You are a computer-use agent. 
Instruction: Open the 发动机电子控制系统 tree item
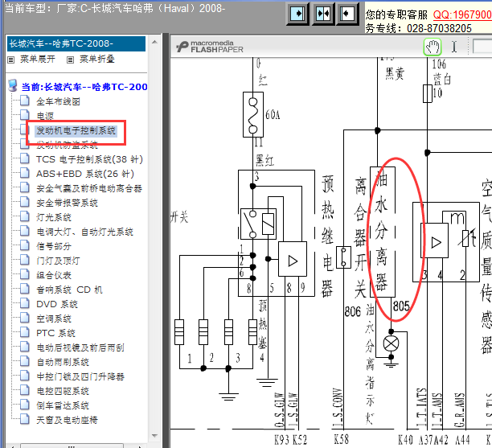pos(76,130)
